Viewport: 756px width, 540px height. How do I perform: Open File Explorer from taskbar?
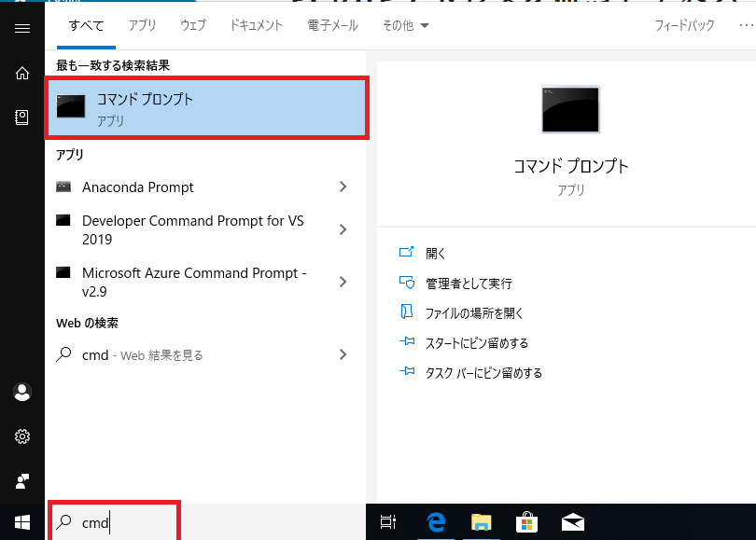482,522
